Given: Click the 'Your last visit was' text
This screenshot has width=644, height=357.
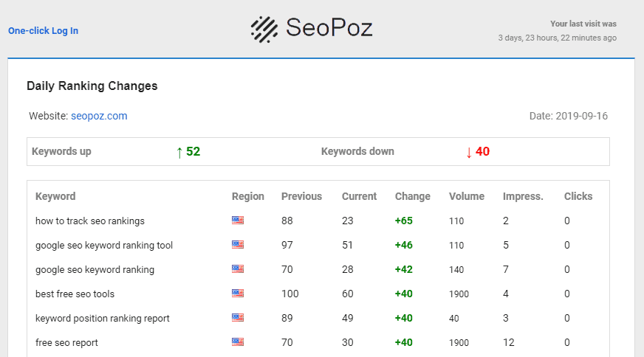Looking at the screenshot, I should click(x=583, y=24).
